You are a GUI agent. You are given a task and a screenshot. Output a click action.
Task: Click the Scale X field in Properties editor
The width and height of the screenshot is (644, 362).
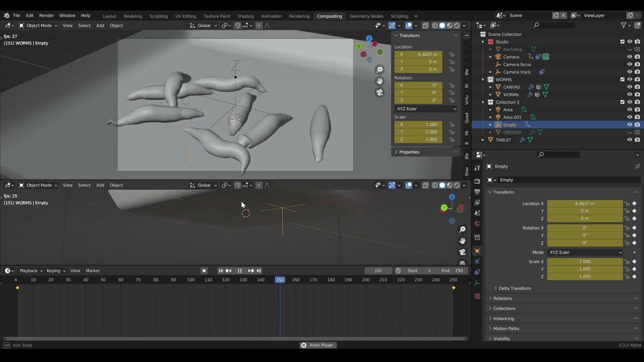585,261
